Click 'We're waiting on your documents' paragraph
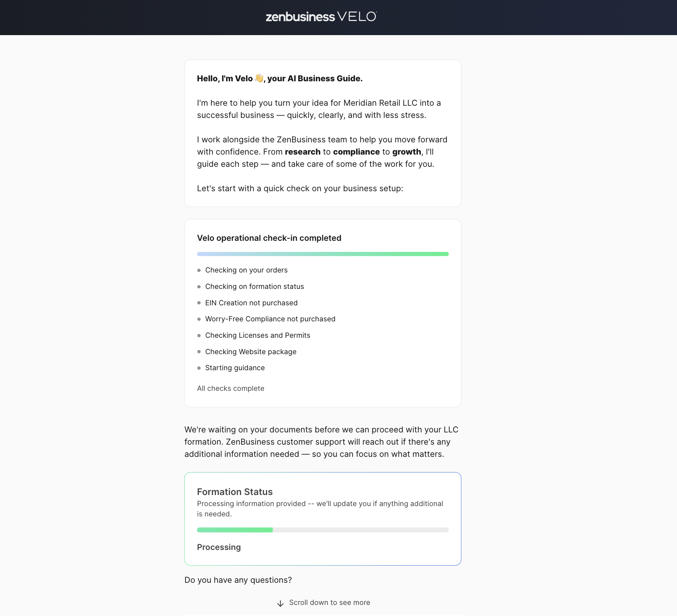The height and width of the screenshot is (616, 677). point(322,442)
